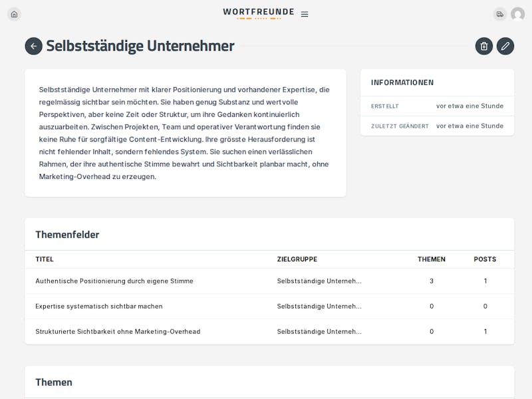Viewport: 532px width, 399px height.
Task: Click Themen count 3 in Authentische row
Action: (431, 281)
